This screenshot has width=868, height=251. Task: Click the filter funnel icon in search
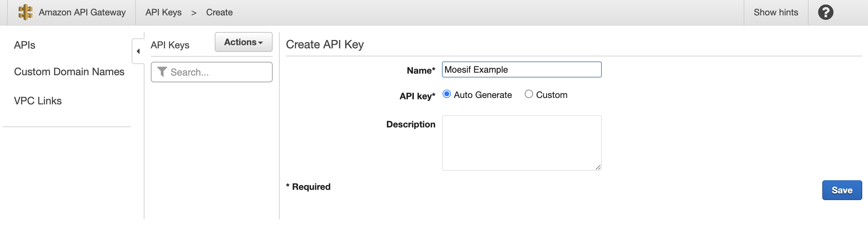point(162,72)
